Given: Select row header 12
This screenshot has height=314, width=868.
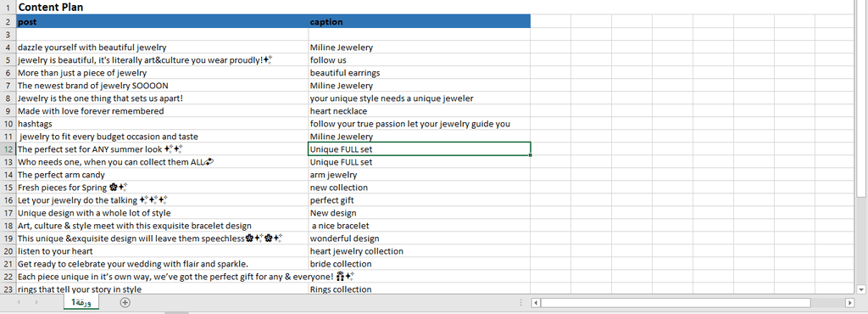Looking at the screenshot, I should tap(8, 149).
